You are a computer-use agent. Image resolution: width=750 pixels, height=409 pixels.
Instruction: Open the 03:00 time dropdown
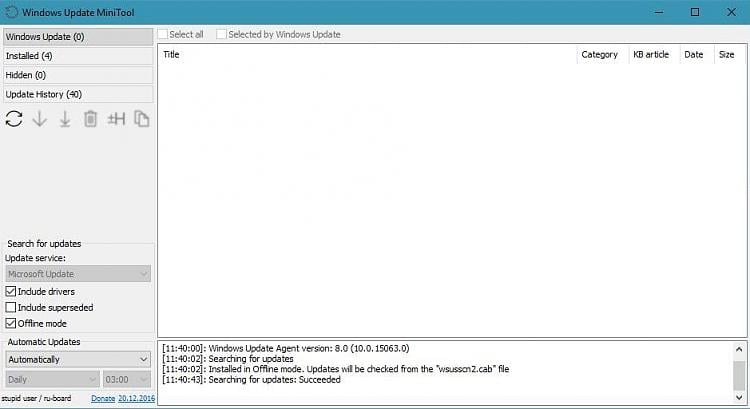click(127, 379)
